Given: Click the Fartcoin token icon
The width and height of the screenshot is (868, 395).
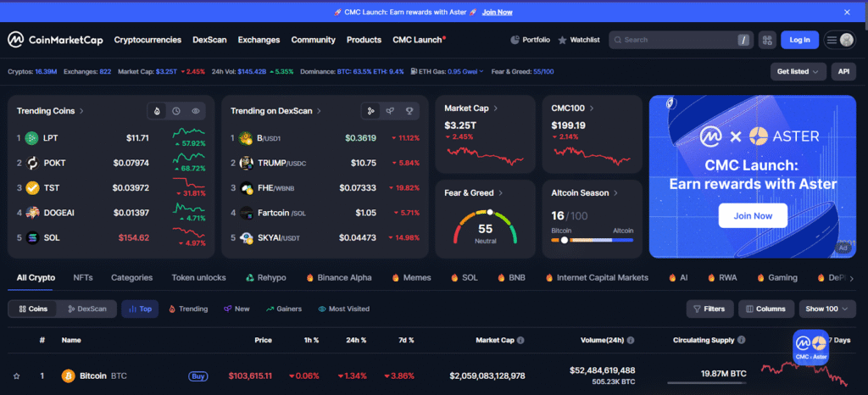Looking at the screenshot, I should click(247, 213).
